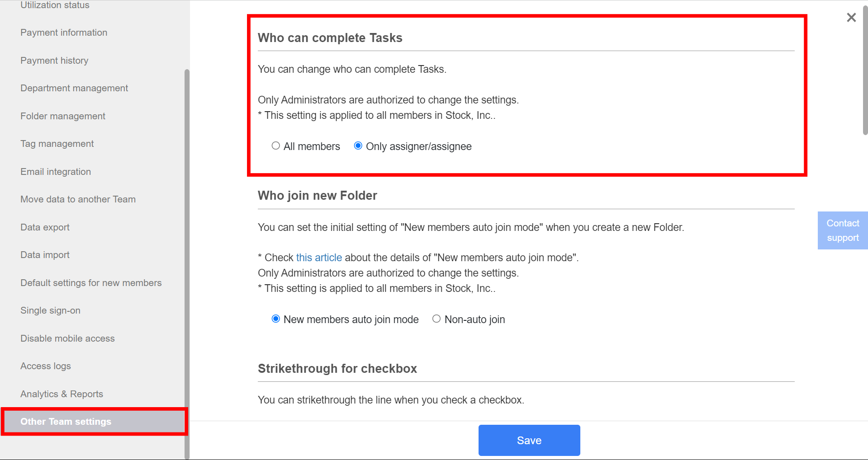Select 'Non-auto join' option
The image size is (868, 460).
[436, 319]
